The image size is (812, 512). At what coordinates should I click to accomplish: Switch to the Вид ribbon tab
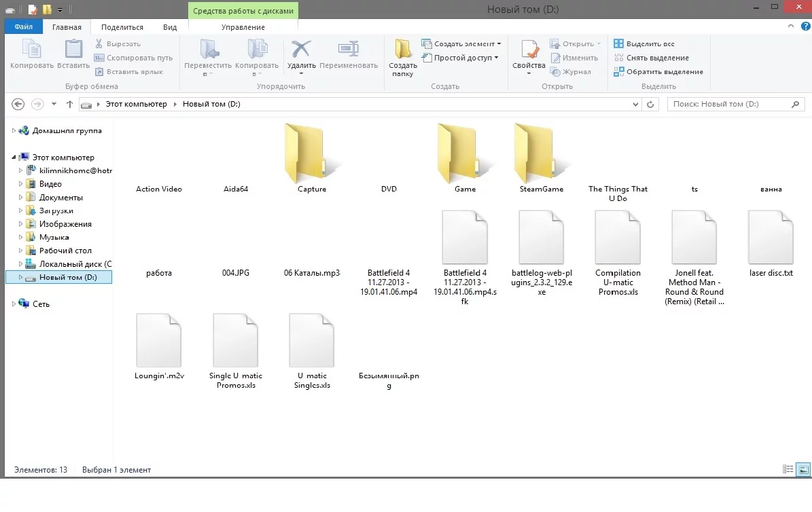pyautogui.click(x=170, y=27)
